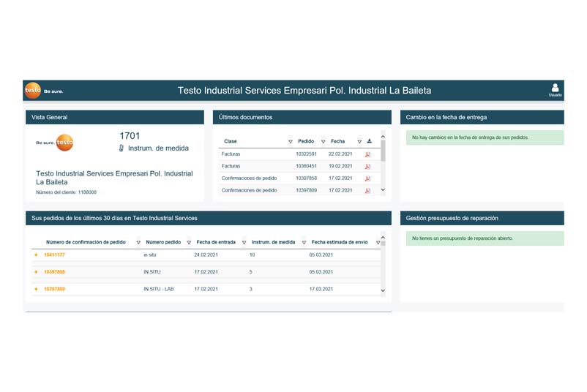Click Cambio en la fecha de entrega header
The height and width of the screenshot is (392, 587).
(482, 117)
